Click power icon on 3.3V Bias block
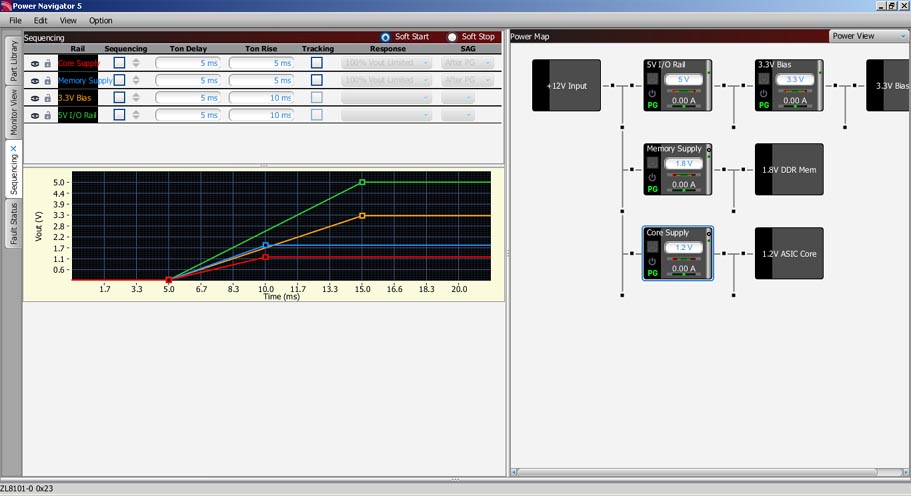Image resolution: width=911 pixels, height=496 pixels. click(x=763, y=94)
